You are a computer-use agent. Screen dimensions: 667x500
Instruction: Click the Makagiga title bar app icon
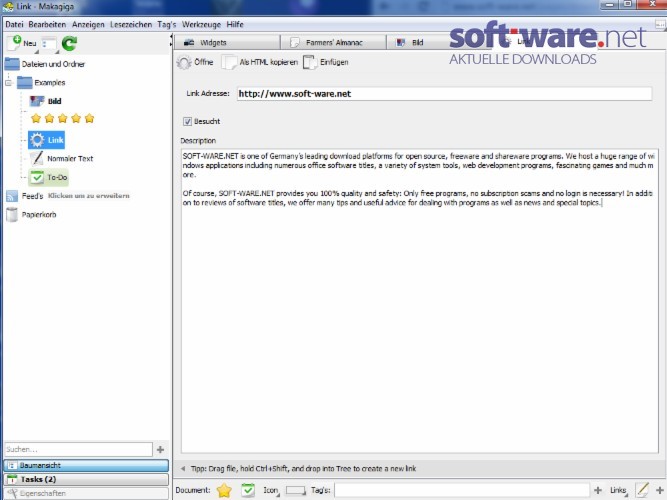pyautogui.click(x=7, y=7)
